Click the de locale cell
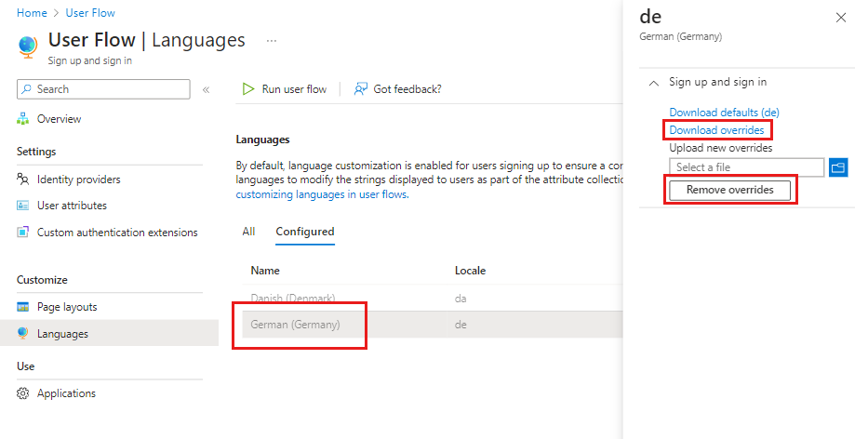This screenshot has height=439, width=868. (x=461, y=325)
